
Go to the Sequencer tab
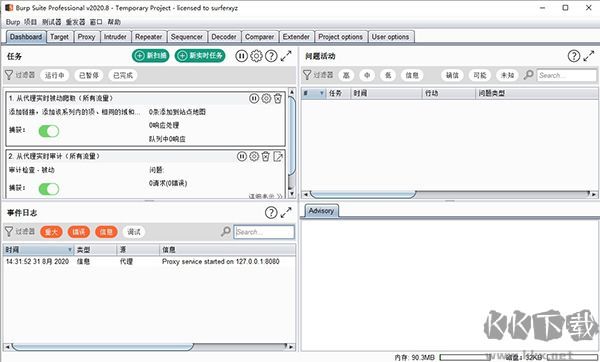(x=187, y=37)
